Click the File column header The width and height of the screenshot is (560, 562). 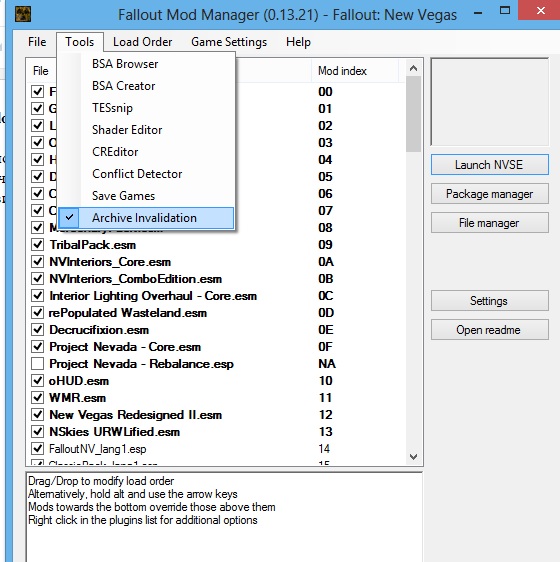41,71
